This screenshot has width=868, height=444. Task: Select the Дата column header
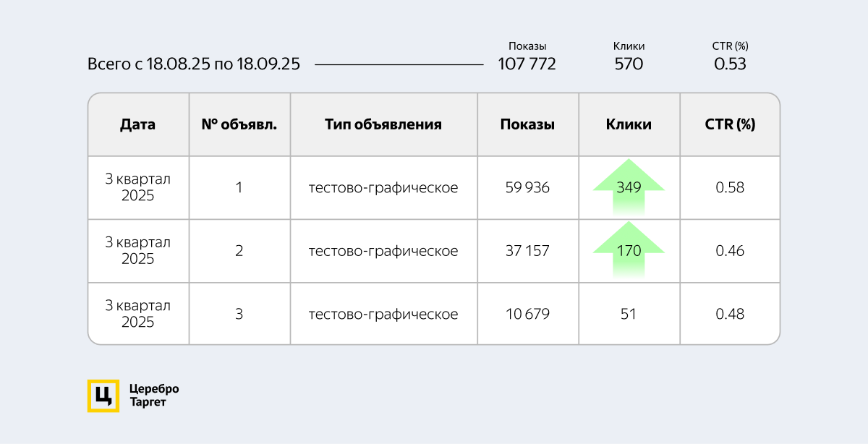tap(138, 124)
